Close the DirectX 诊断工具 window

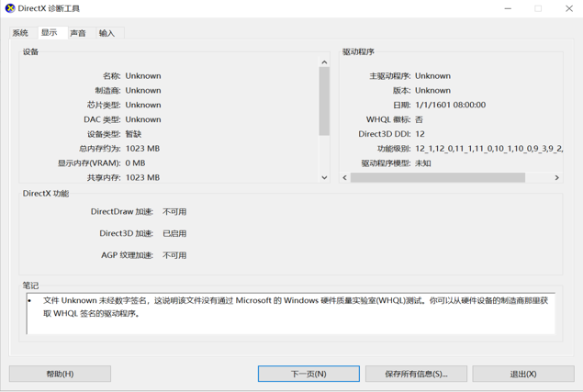pyautogui.click(x=567, y=8)
